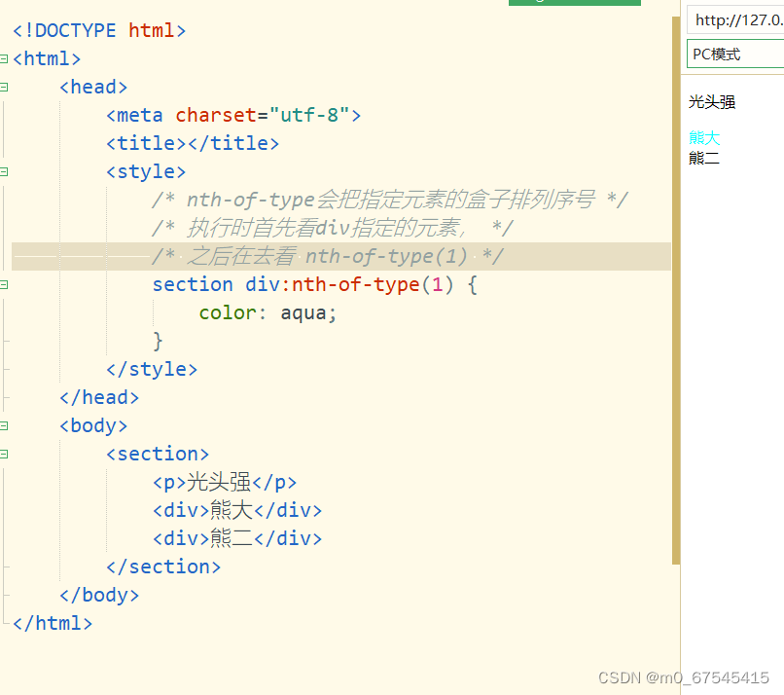
Task: Click the http://127.0 address bar
Action: [734, 19]
